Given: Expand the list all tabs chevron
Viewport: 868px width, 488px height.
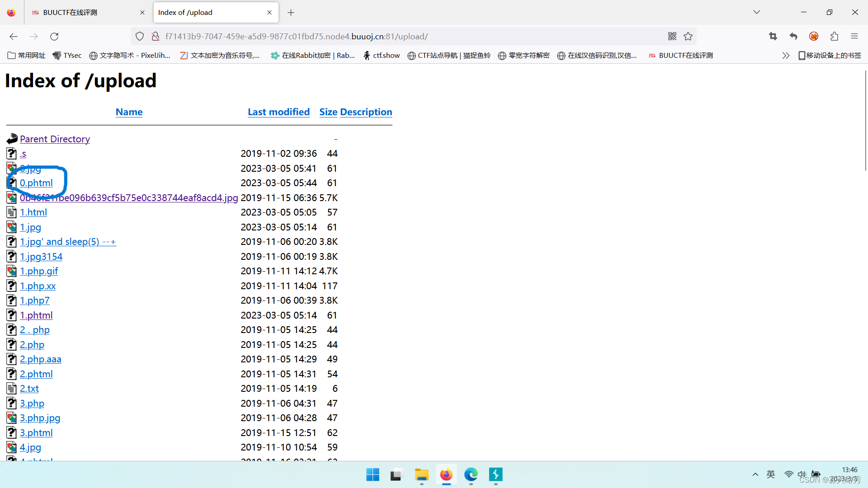Looking at the screenshot, I should 756,12.
